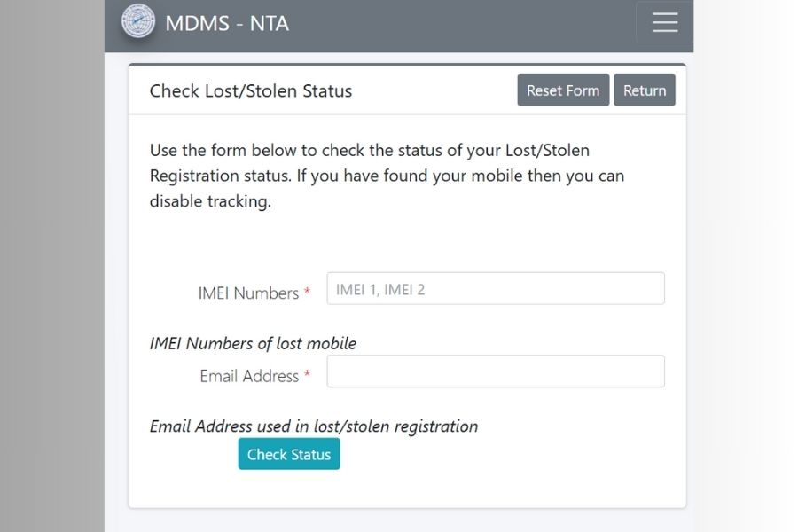Click inside the Email Address input field

(x=495, y=371)
